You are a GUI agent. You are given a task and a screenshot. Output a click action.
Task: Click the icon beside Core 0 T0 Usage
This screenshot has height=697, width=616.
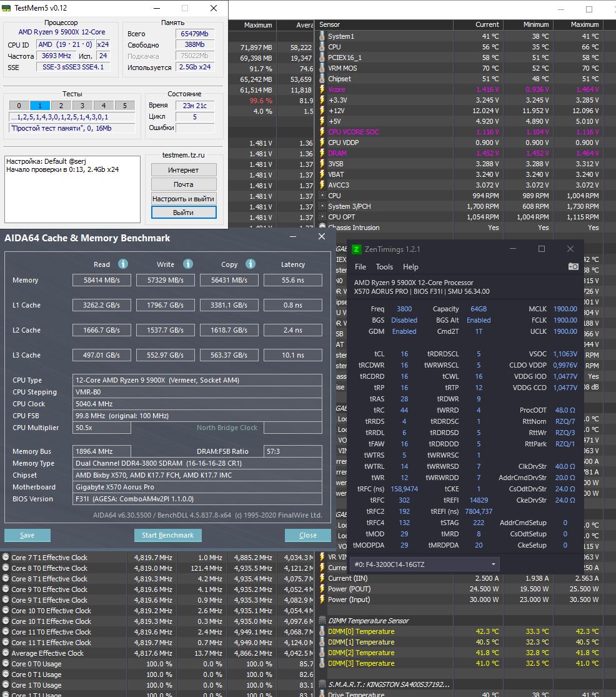point(6,664)
